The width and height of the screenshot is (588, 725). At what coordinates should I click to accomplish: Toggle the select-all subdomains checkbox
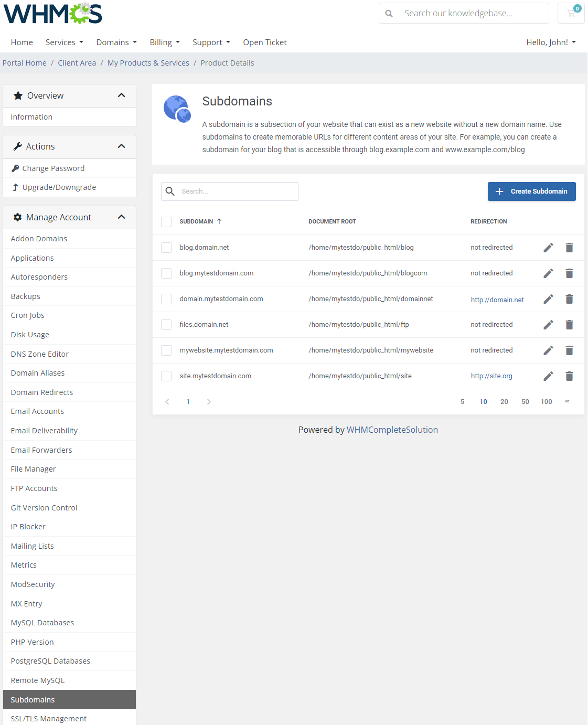(166, 222)
